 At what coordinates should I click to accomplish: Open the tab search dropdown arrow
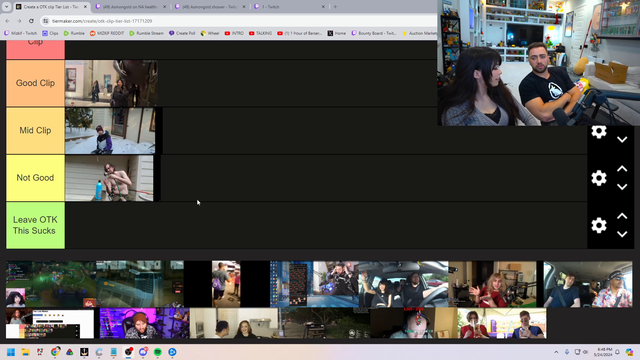[x=6, y=7]
